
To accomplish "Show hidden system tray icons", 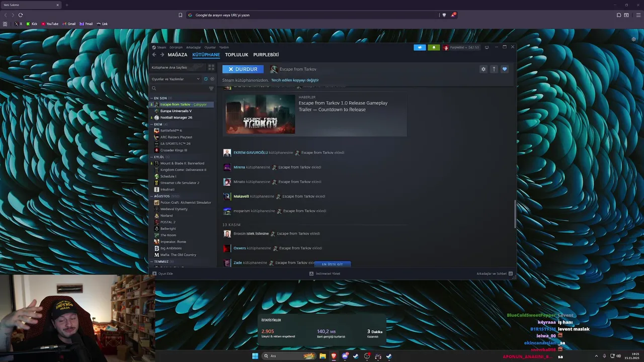I will pyautogui.click(x=597, y=356).
